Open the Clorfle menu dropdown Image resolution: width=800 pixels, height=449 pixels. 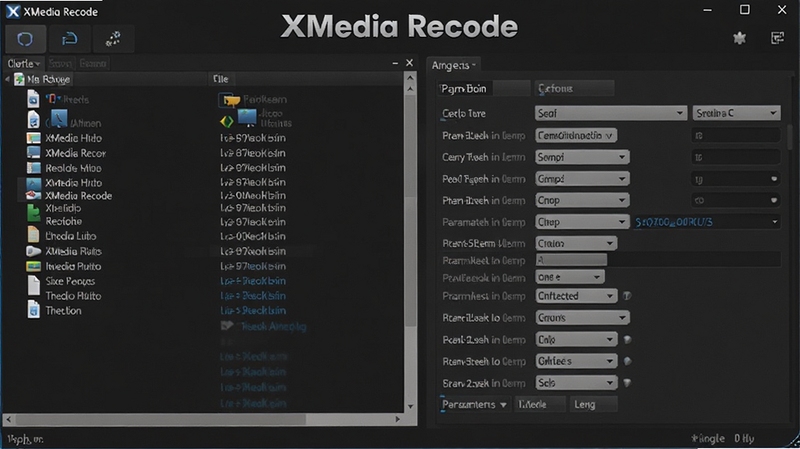(24, 63)
